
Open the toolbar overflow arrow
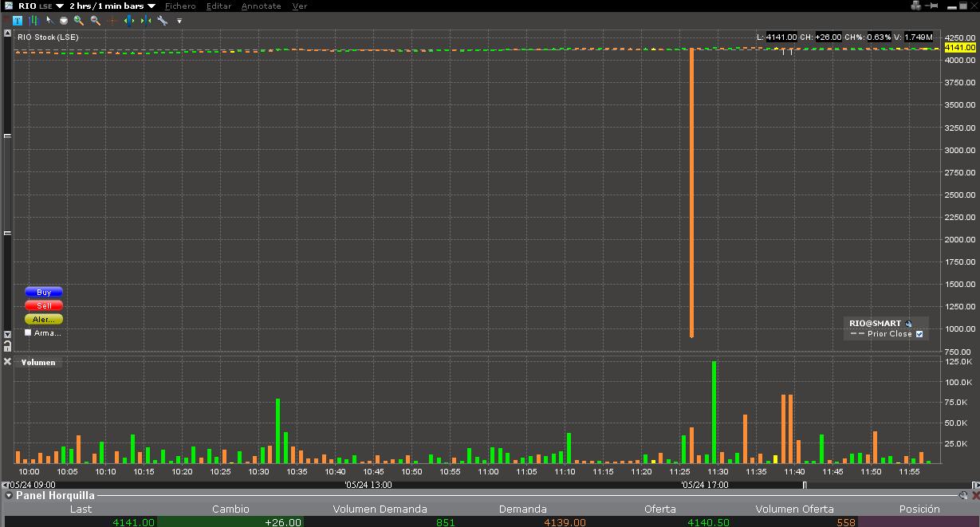point(179,21)
